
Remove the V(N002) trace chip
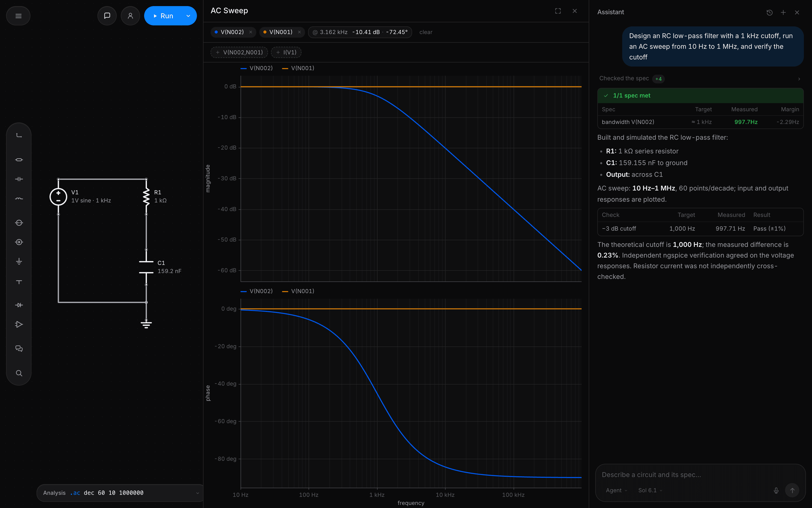251,32
